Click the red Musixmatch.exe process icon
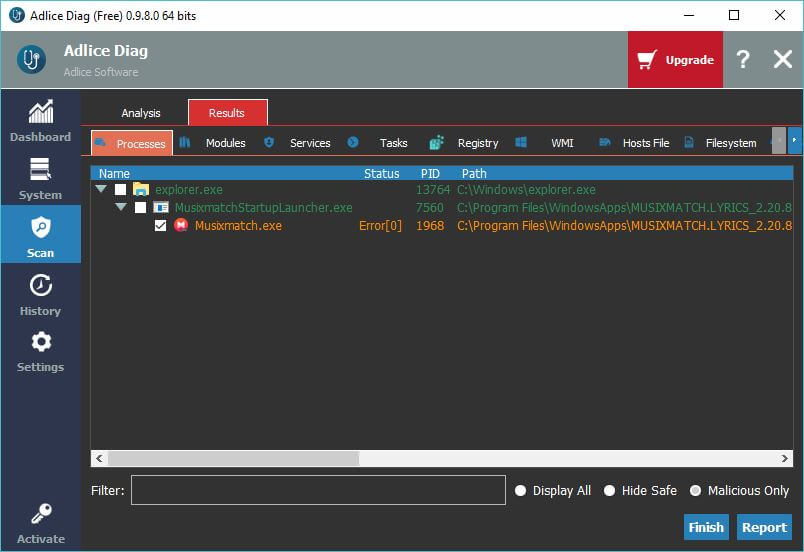The width and height of the screenshot is (804, 552). pyautogui.click(x=181, y=226)
